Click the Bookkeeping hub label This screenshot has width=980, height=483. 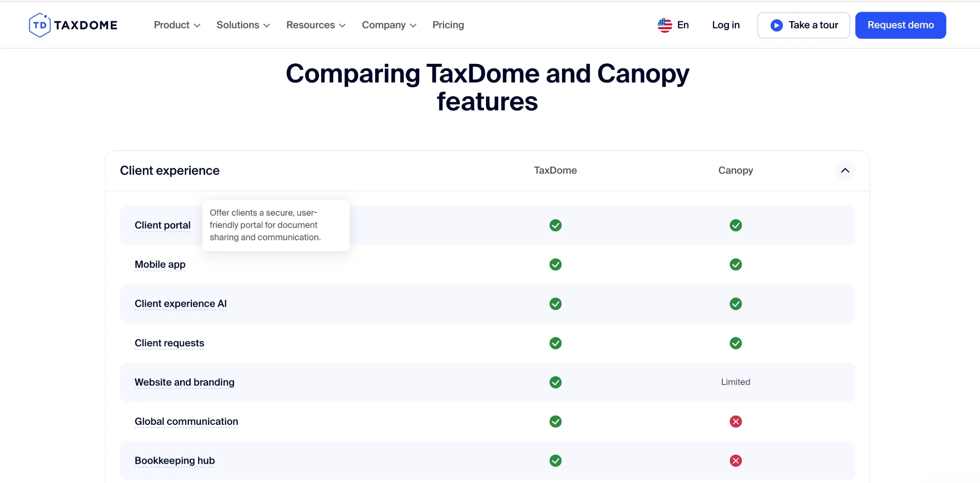(175, 461)
